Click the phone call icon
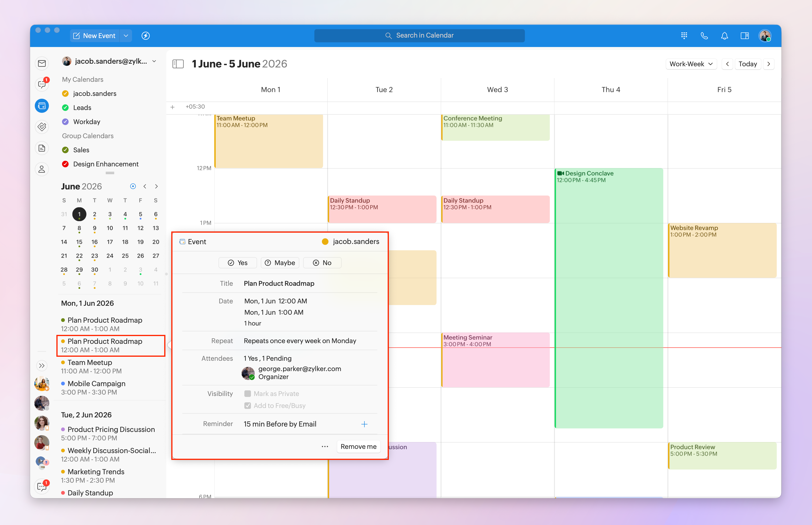The width and height of the screenshot is (812, 525). [x=704, y=36]
